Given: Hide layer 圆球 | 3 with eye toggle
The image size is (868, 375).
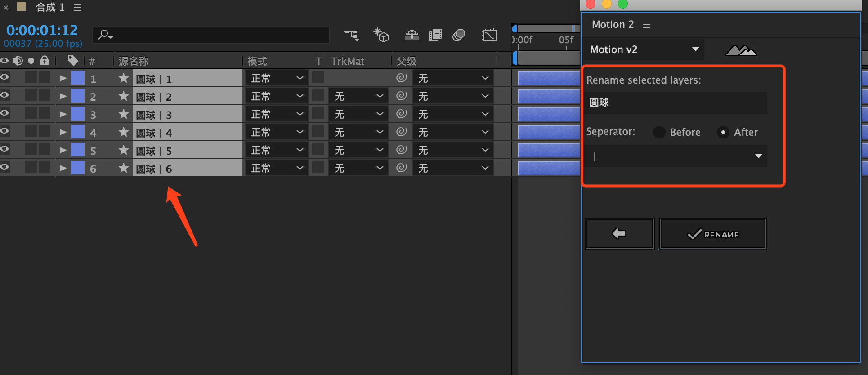Looking at the screenshot, I should [4, 113].
